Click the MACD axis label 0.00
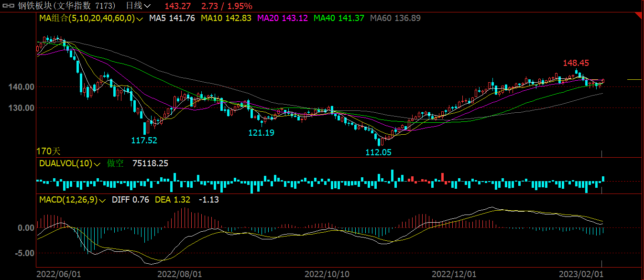The image size is (644, 280). pos(25,228)
